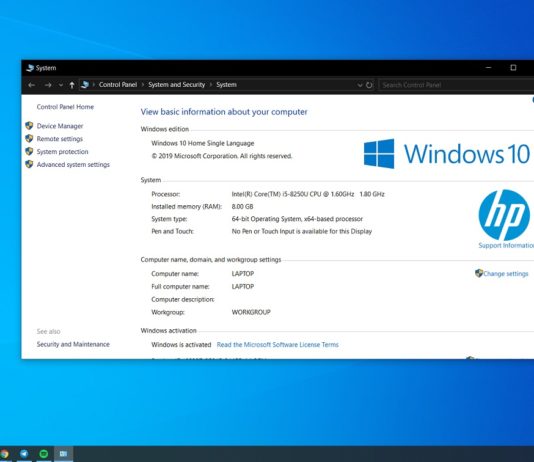Select processor value Intel Core i5-8250U text
The width and height of the screenshot is (534, 462).
coord(308,194)
